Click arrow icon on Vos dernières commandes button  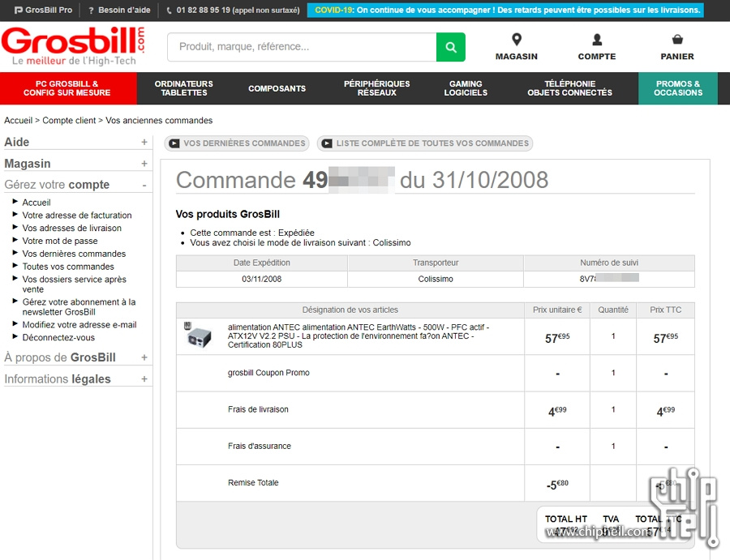pyautogui.click(x=174, y=143)
